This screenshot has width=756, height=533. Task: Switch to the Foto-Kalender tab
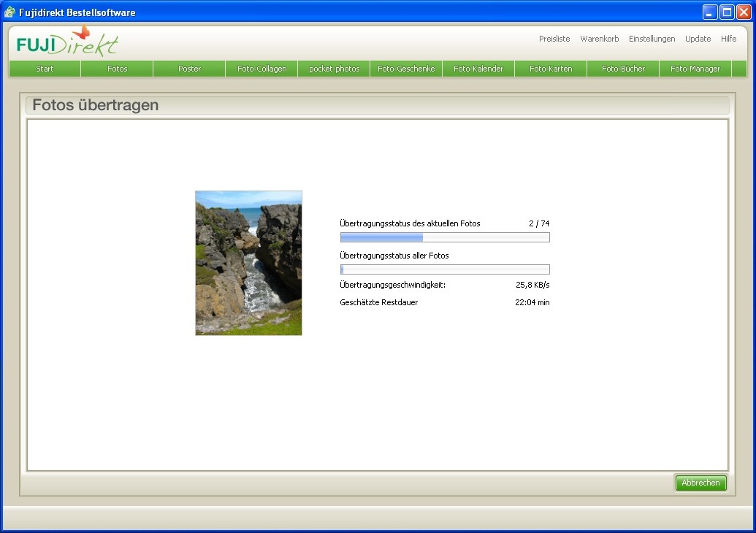[478, 69]
